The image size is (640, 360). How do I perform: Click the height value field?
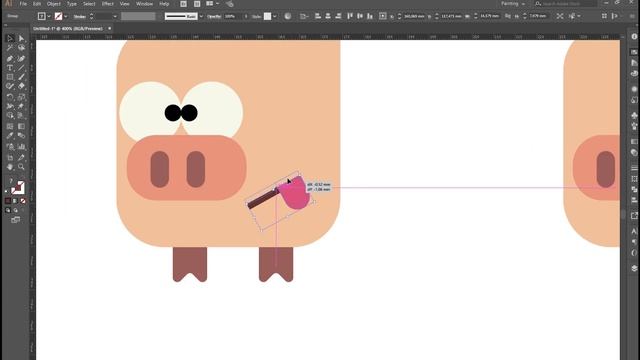538,16
